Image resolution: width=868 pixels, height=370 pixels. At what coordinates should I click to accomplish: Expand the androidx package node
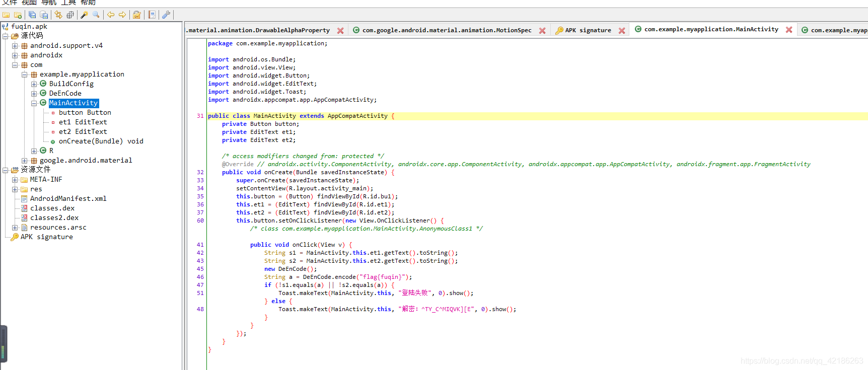[15, 55]
